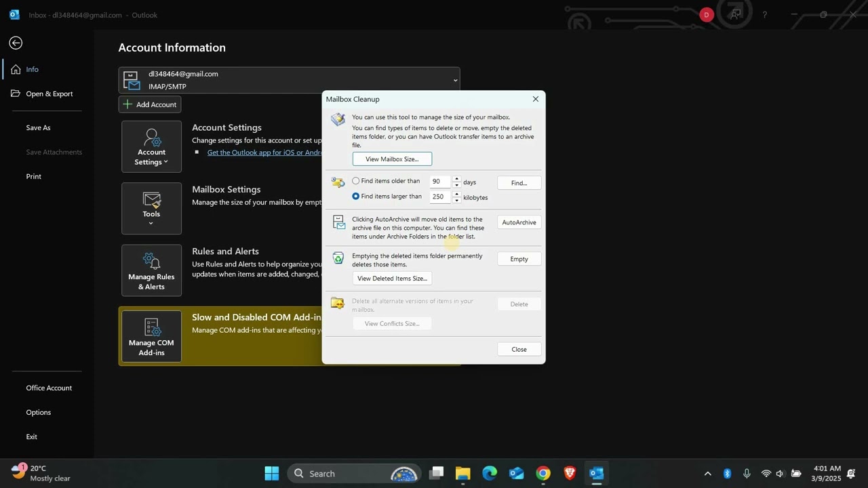Open the help question mark icon

pyautogui.click(x=765, y=15)
